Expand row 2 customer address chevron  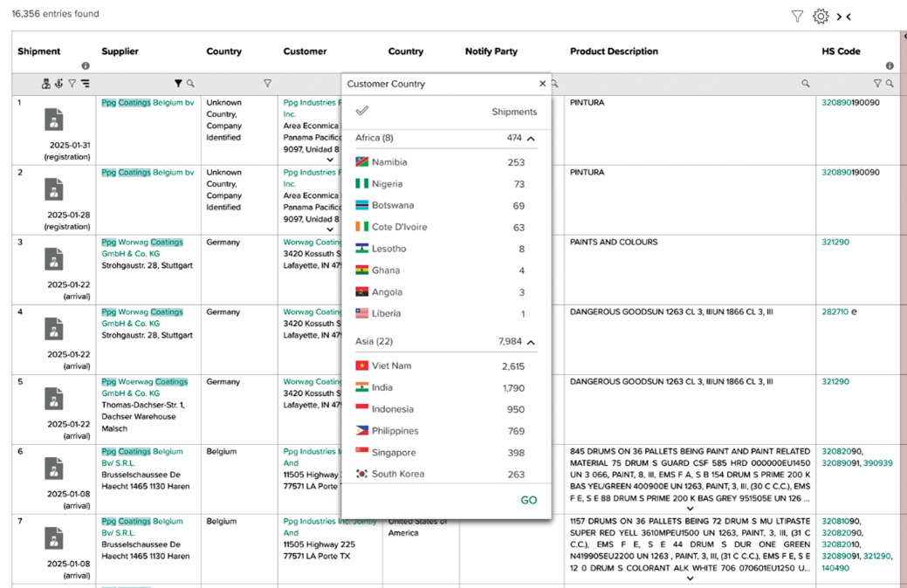click(330, 229)
